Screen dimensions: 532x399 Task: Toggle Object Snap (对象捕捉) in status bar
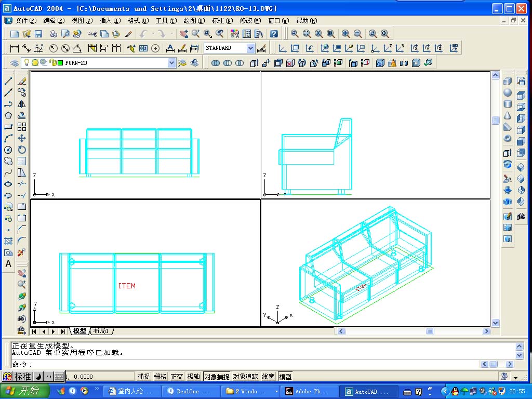coord(217,377)
